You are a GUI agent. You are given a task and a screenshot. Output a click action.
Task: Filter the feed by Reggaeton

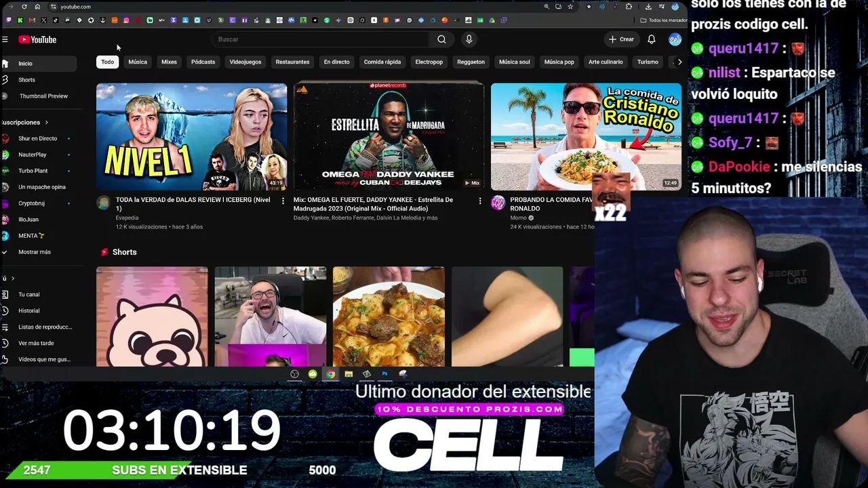tap(471, 62)
